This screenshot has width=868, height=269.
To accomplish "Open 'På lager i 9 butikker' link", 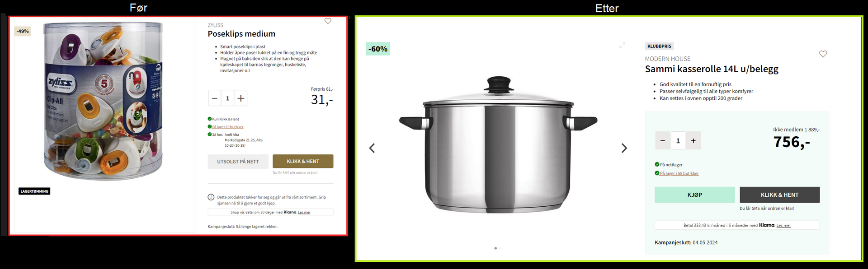I will pos(228,127).
